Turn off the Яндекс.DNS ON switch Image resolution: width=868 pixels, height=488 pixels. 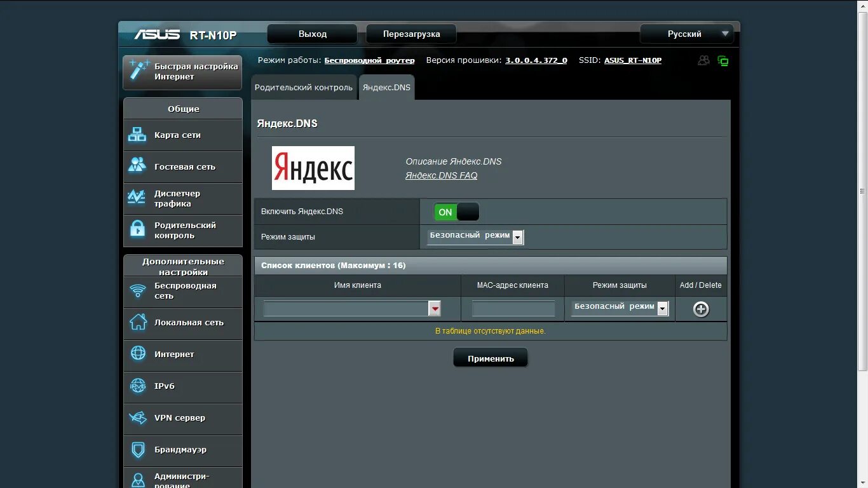click(x=456, y=212)
